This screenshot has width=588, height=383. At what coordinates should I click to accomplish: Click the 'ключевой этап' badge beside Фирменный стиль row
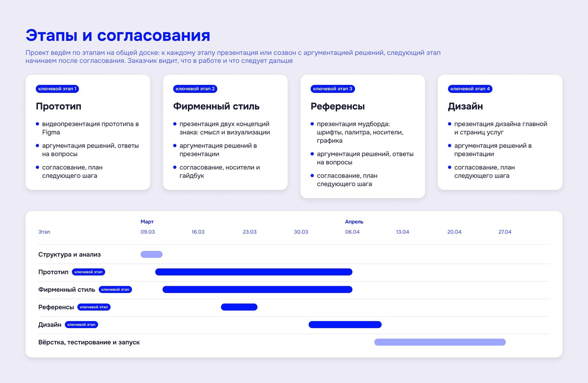[x=115, y=289]
